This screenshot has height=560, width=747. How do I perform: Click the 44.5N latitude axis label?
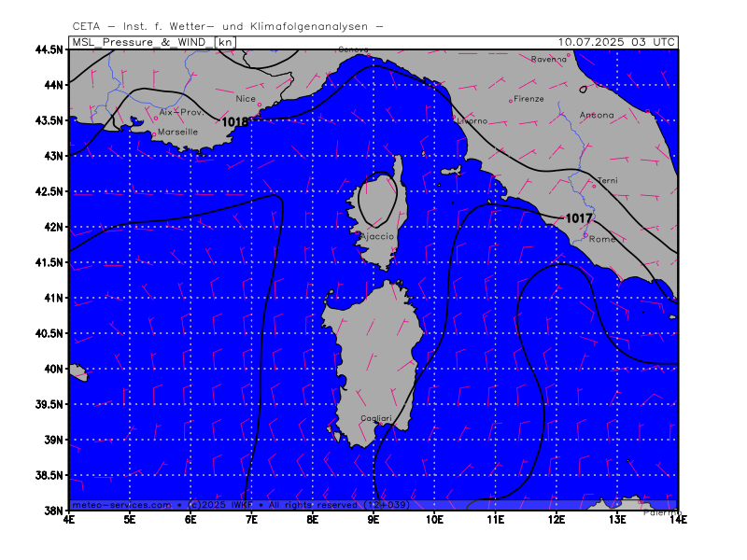click(x=49, y=49)
